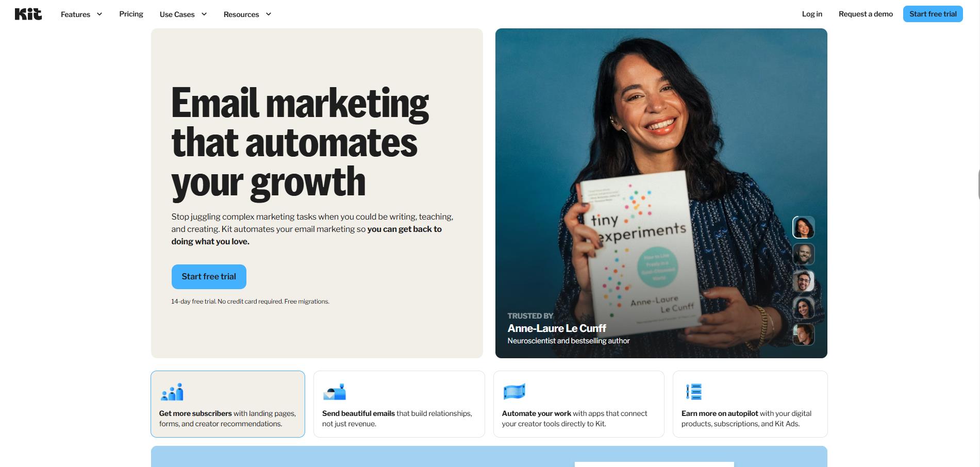Open the Pricing page
980x467 pixels.
tap(131, 14)
